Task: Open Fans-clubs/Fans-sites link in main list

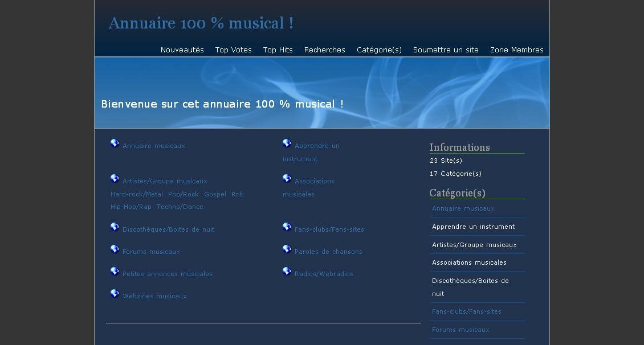Action: pos(329,229)
